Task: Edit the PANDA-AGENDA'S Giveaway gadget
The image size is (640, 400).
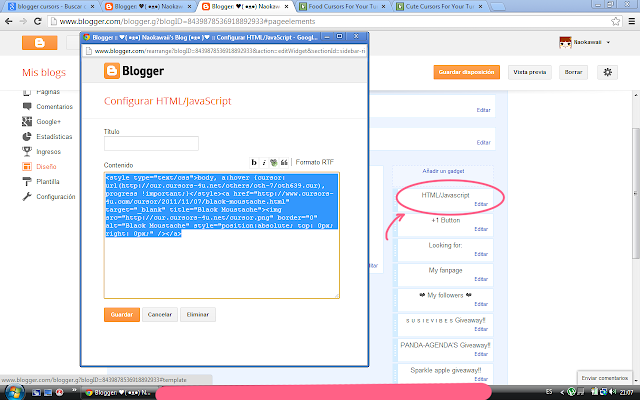Action: pyautogui.click(x=481, y=354)
